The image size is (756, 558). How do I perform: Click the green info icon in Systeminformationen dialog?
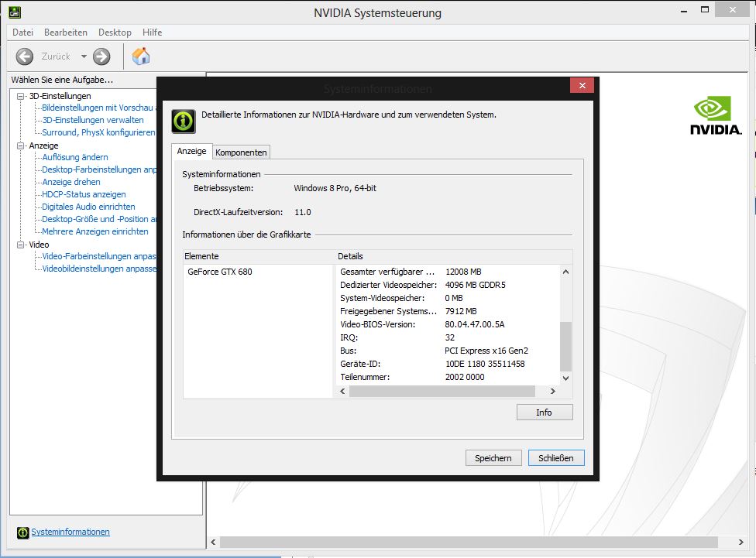(x=184, y=121)
